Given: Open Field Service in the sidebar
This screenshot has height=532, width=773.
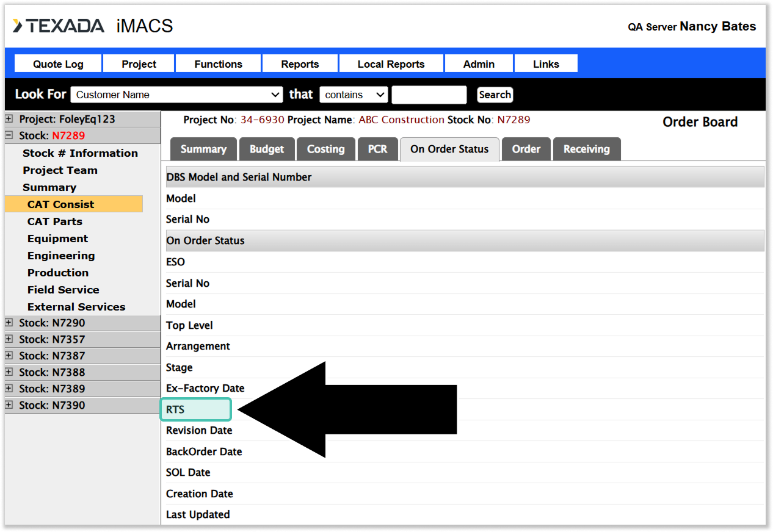Looking at the screenshot, I should (x=63, y=290).
